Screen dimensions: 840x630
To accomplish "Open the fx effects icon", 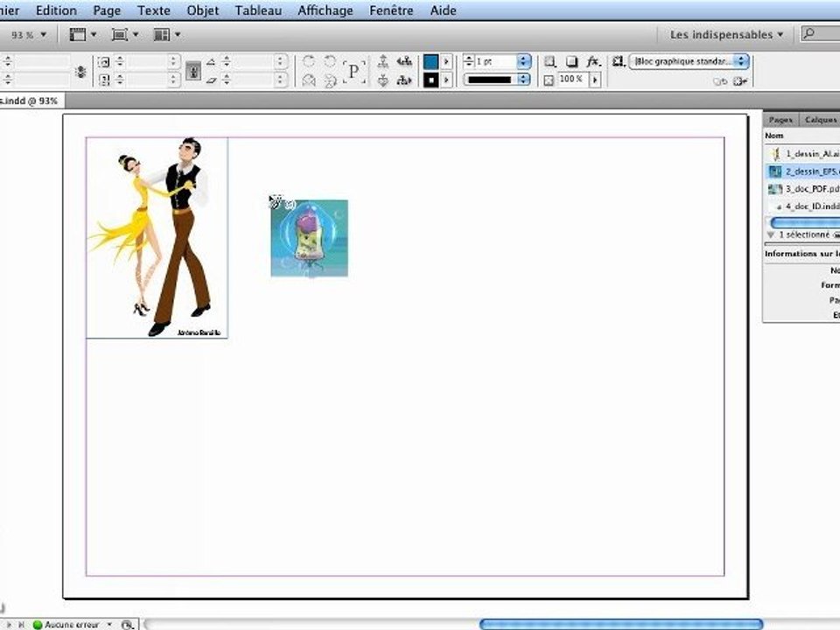I will tap(592, 61).
